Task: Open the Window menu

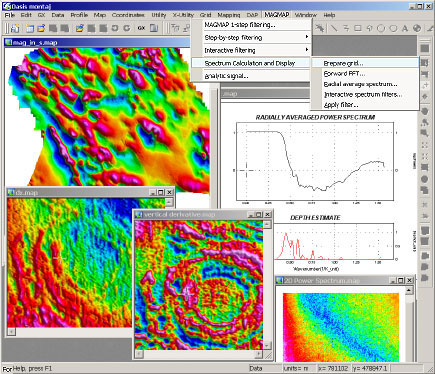Action: click(306, 15)
